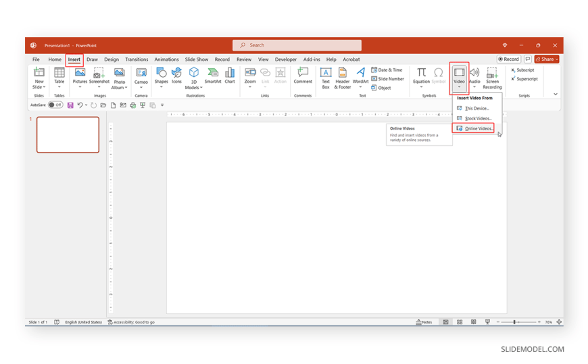This screenshot has height=364, width=588.
Task: Open the Share dropdown
Action: click(x=558, y=59)
